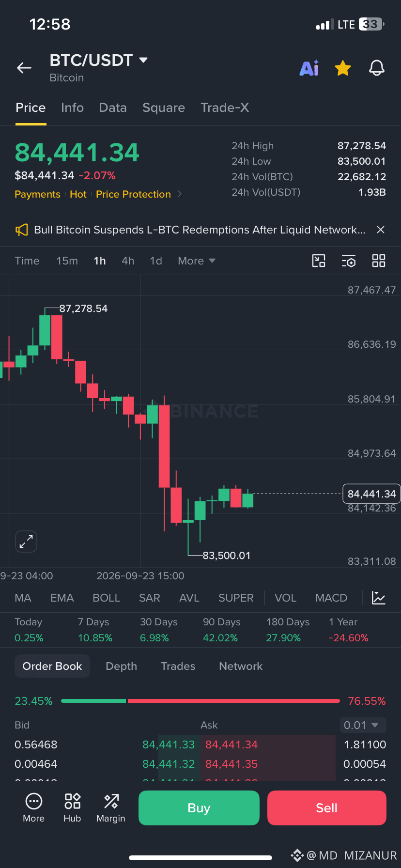Toggle the favorite star icon
Image resolution: width=401 pixels, height=868 pixels.
click(343, 68)
